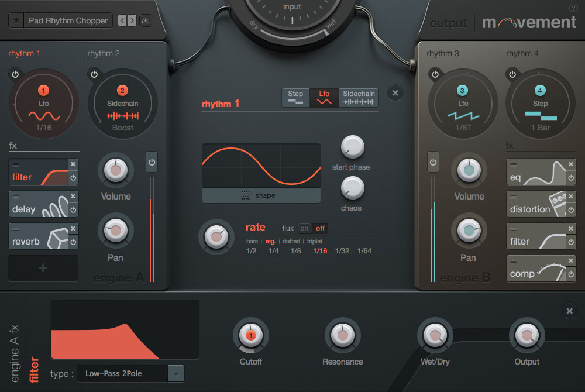Open the distortion effect slot

(x=535, y=204)
